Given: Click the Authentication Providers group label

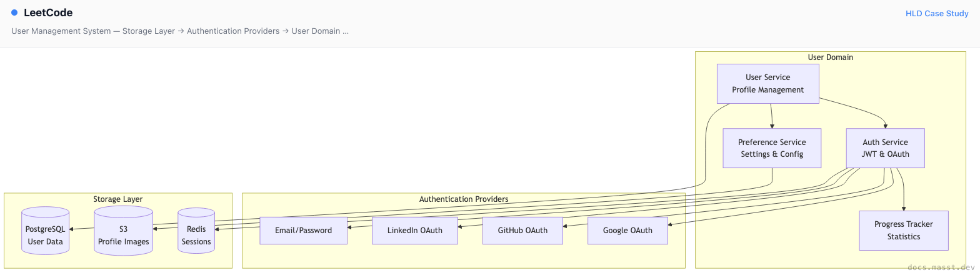Looking at the screenshot, I should (464, 199).
